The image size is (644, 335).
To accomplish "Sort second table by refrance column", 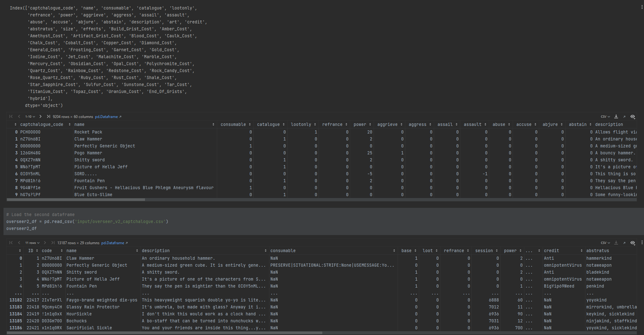I will (468, 251).
